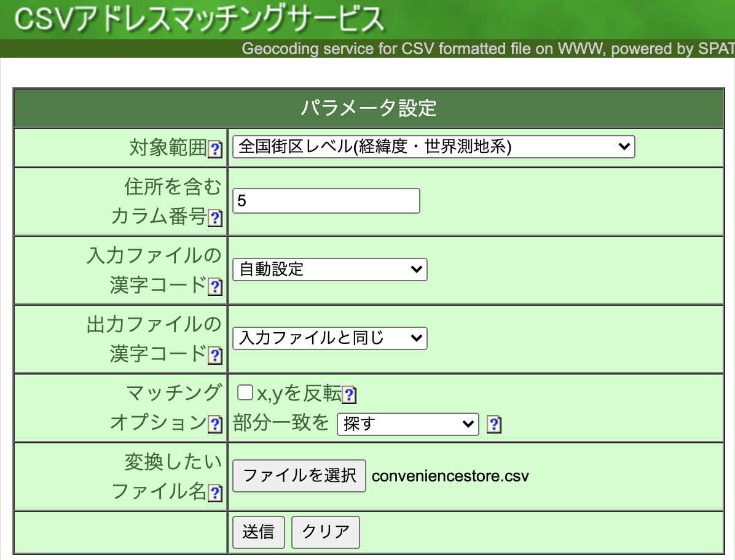735x560 pixels.
Task: Click the x,yを反転 label text
Action: pyautogui.click(x=299, y=394)
